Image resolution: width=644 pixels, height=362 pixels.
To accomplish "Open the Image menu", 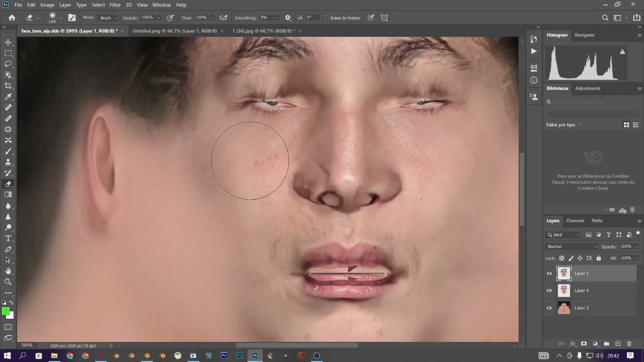I will (47, 5).
